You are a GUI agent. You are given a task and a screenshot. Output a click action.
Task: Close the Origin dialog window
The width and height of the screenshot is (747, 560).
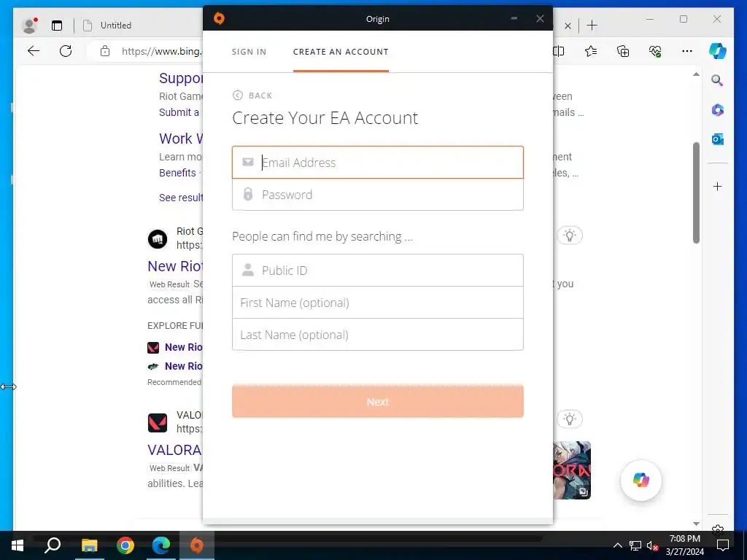540,18
